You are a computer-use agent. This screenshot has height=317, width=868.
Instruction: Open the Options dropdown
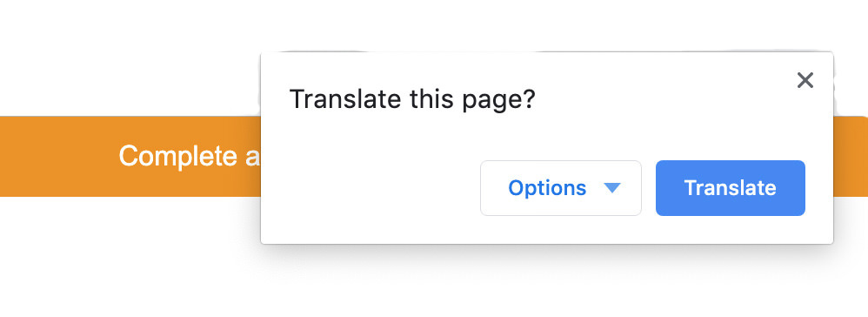[561, 188]
